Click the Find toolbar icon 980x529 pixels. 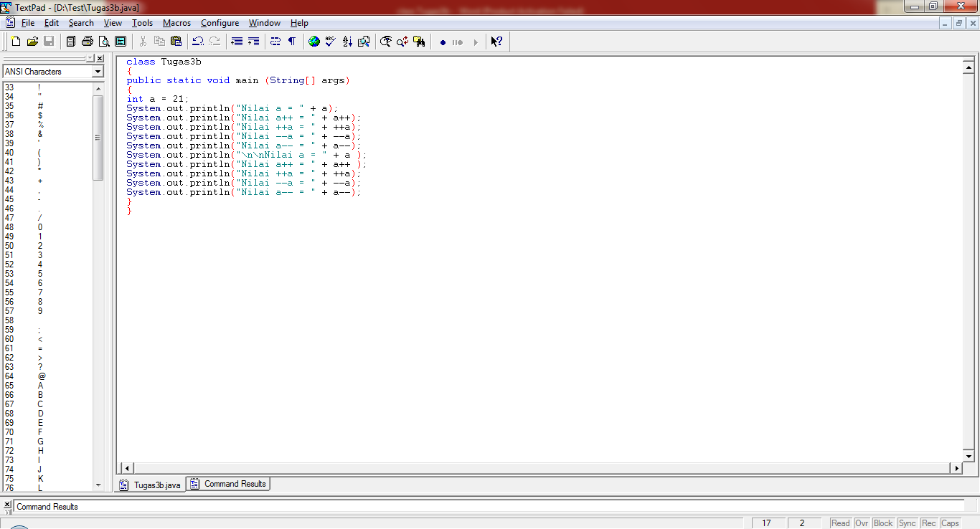click(386, 42)
